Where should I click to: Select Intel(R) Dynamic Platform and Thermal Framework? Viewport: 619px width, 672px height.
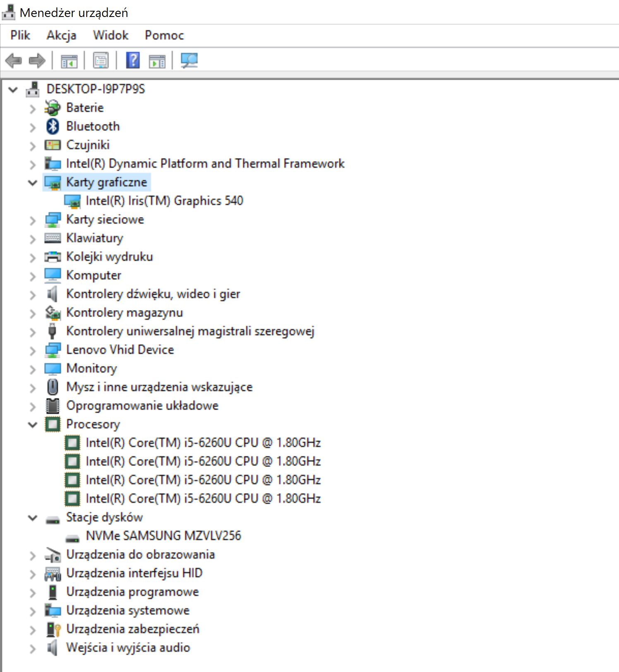[x=205, y=164]
